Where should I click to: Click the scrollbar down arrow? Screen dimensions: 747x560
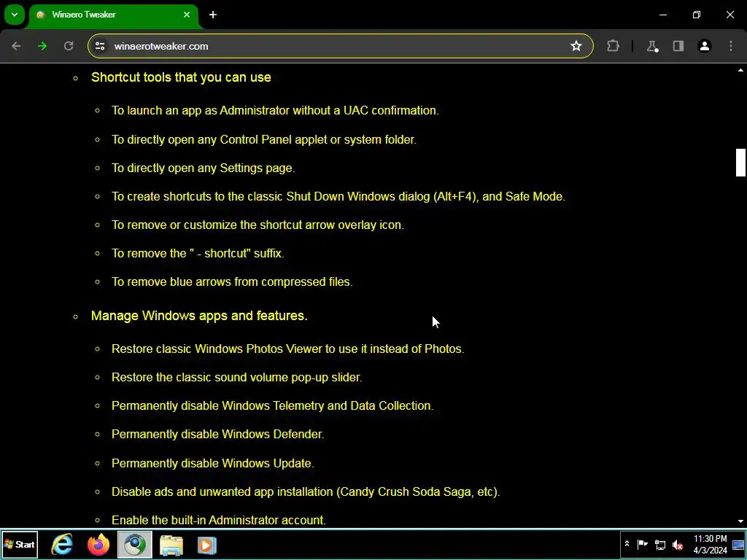coord(740,521)
